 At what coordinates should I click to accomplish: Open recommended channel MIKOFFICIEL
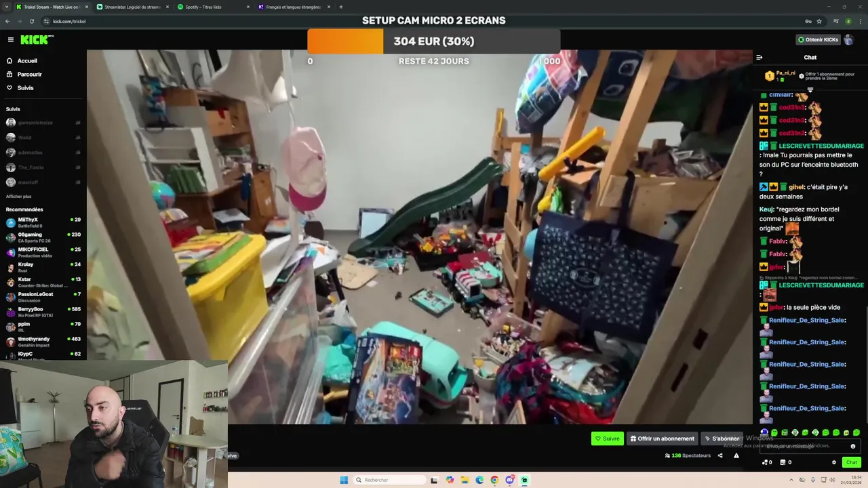43,252
